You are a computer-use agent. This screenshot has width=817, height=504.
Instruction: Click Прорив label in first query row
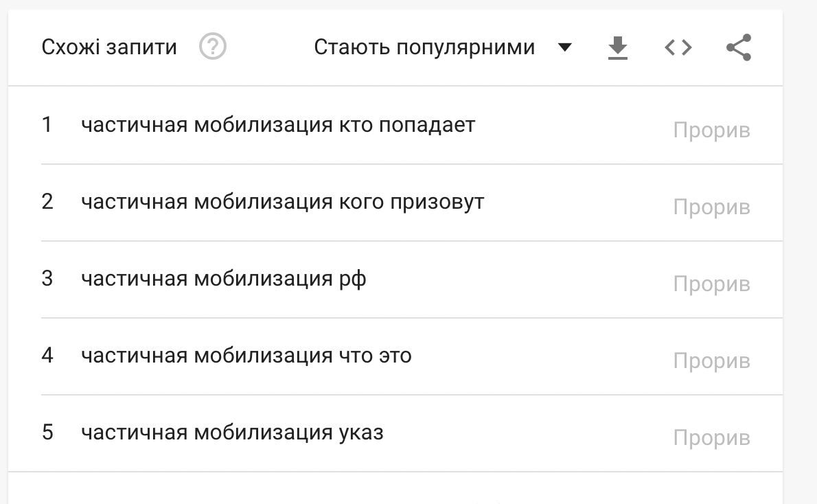711,130
